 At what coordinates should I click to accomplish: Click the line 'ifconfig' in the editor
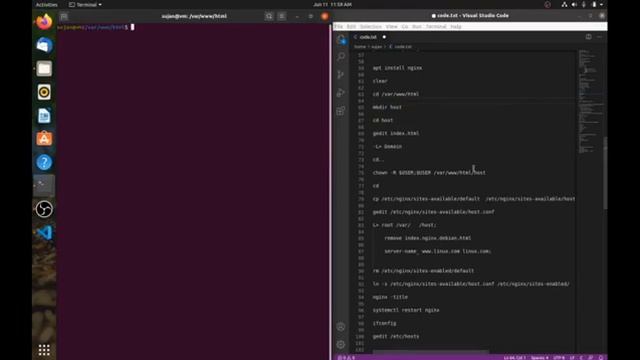(384, 323)
